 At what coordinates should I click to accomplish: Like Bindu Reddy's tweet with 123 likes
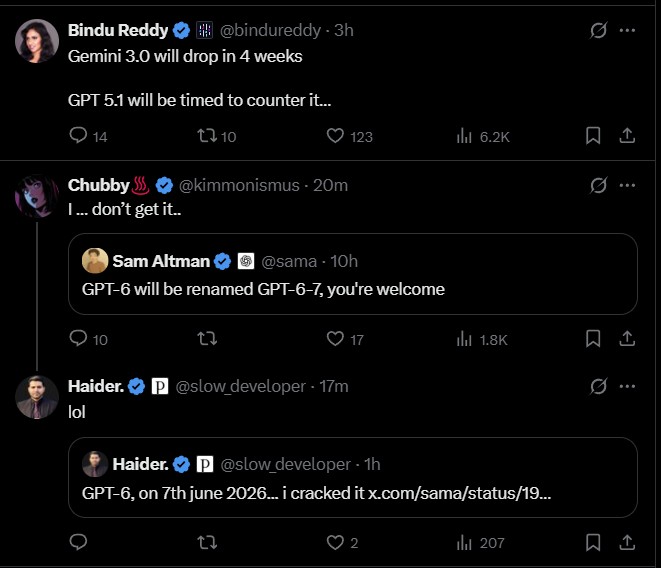pyautogui.click(x=335, y=136)
